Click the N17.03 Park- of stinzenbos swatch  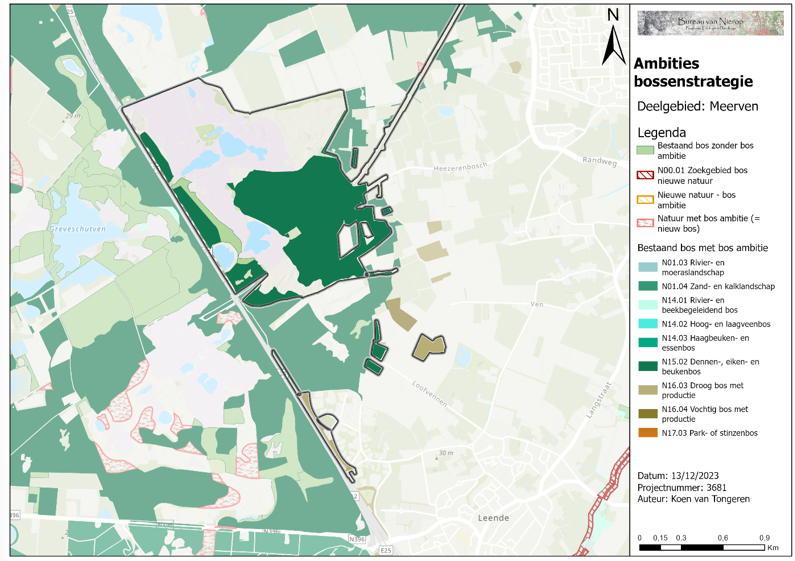click(x=646, y=432)
